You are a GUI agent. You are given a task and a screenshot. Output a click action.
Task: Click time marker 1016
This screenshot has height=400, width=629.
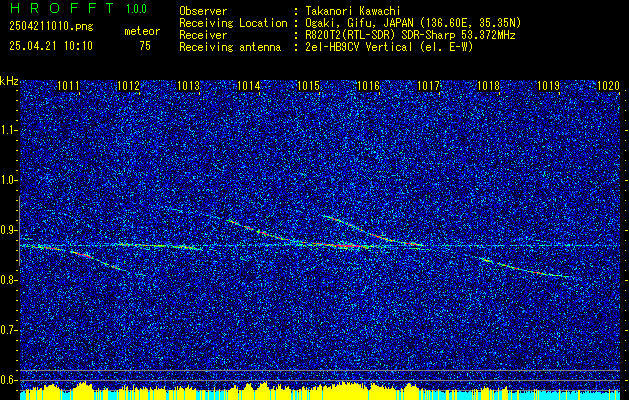[x=369, y=85]
